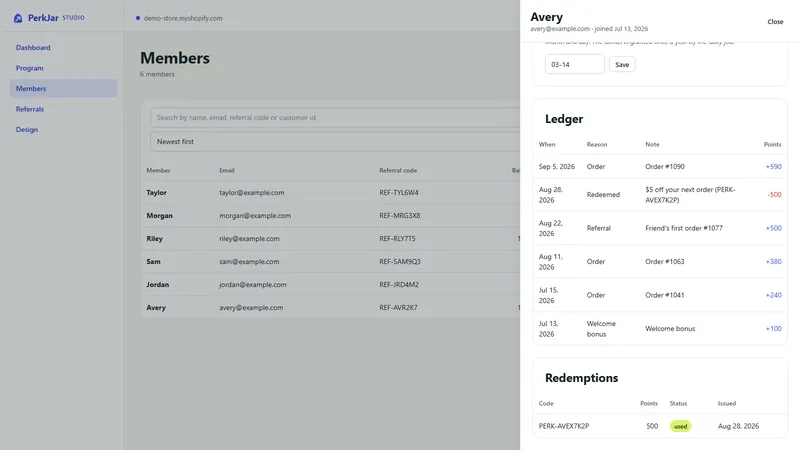Select referral code REF-RLY7T5
The height and width of the screenshot is (450, 800).
397,238
